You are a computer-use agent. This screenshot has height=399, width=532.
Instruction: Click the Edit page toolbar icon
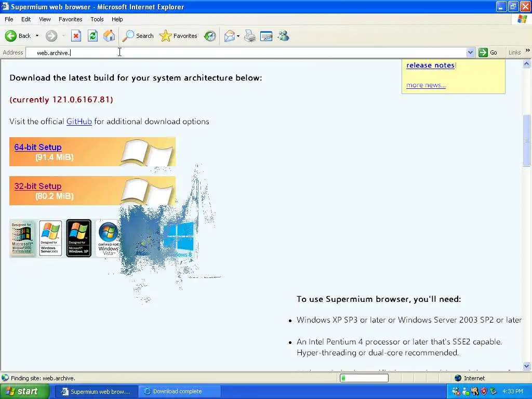pos(267,36)
